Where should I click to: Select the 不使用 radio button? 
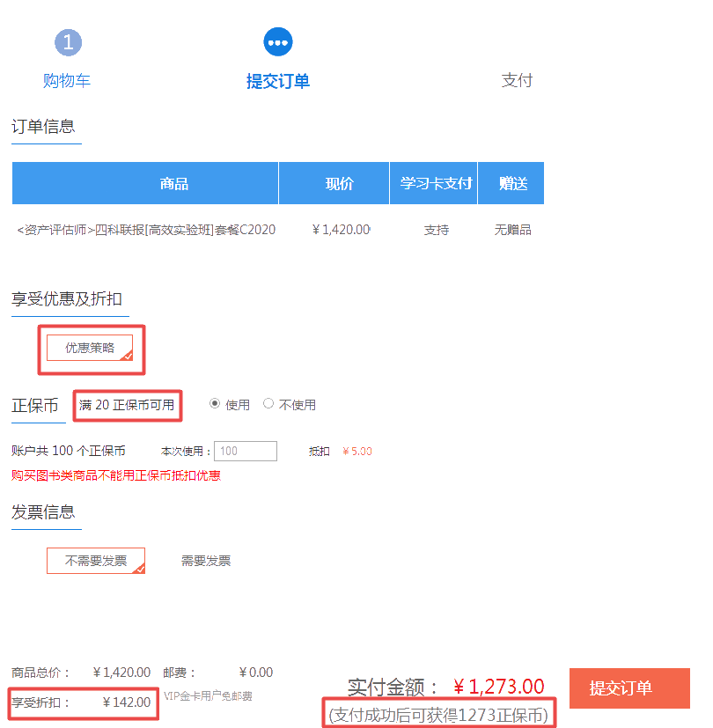(x=268, y=402)
